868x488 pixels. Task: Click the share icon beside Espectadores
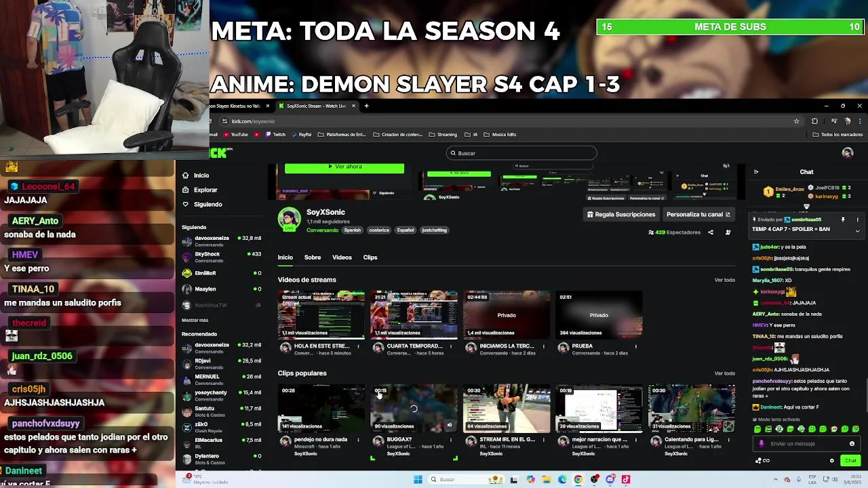point(711,232)
